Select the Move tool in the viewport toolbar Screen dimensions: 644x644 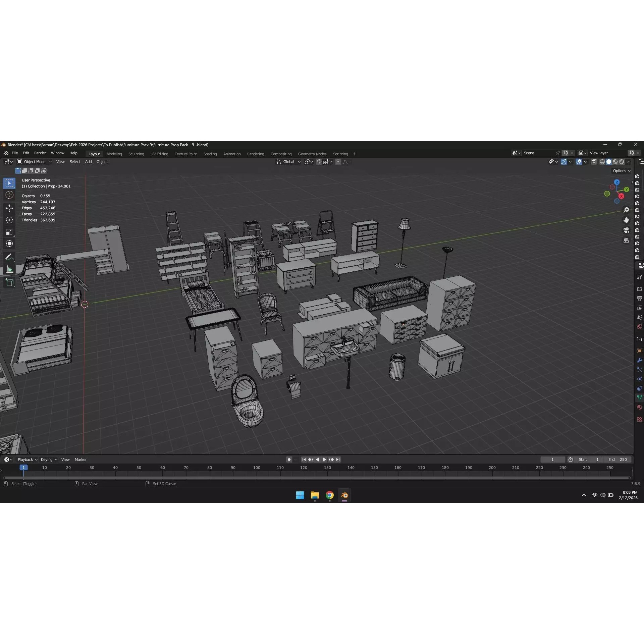click(x=9, y=208)
